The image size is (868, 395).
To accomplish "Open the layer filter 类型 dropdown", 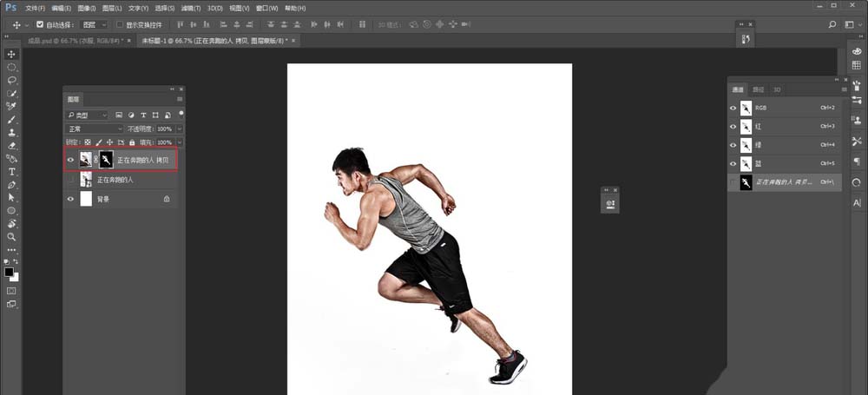I will [87, 115].
